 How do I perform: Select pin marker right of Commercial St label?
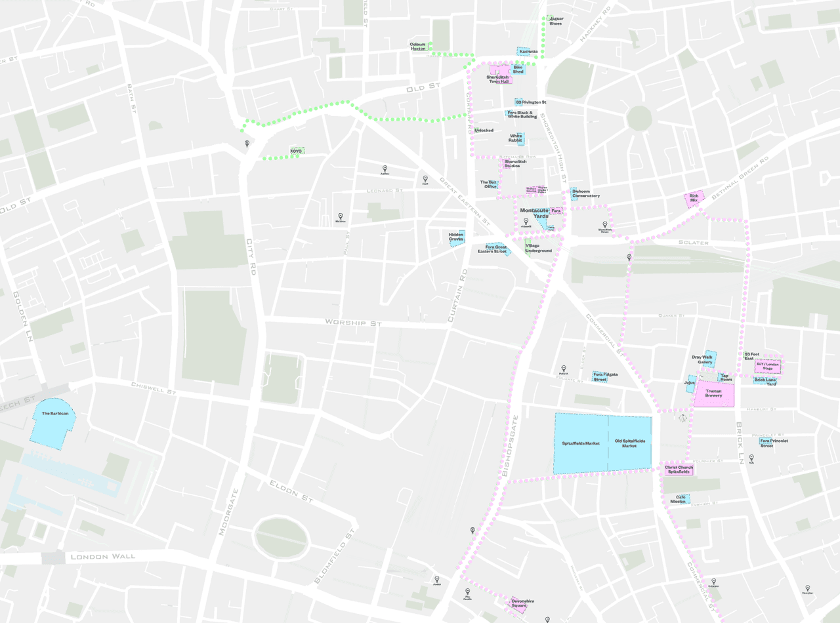pyautogui.click(x=714, y=581)
